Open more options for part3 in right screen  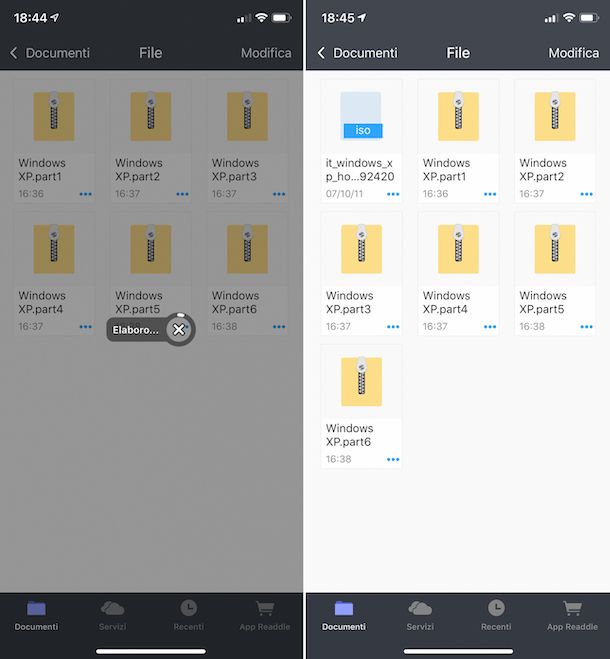pyautogui.click(x=393, y=327)
